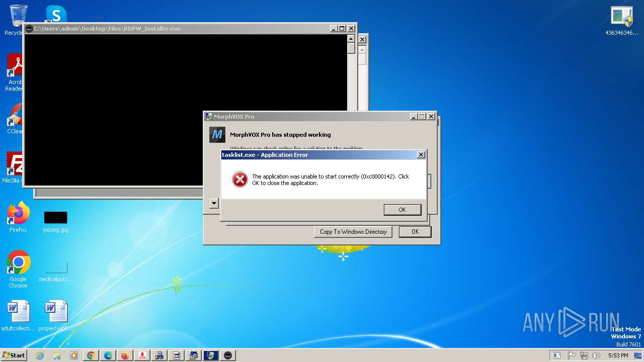Screen dimensions: 644x362
Task: Click the Action Center flag tray icon
Action: [572, 355]
